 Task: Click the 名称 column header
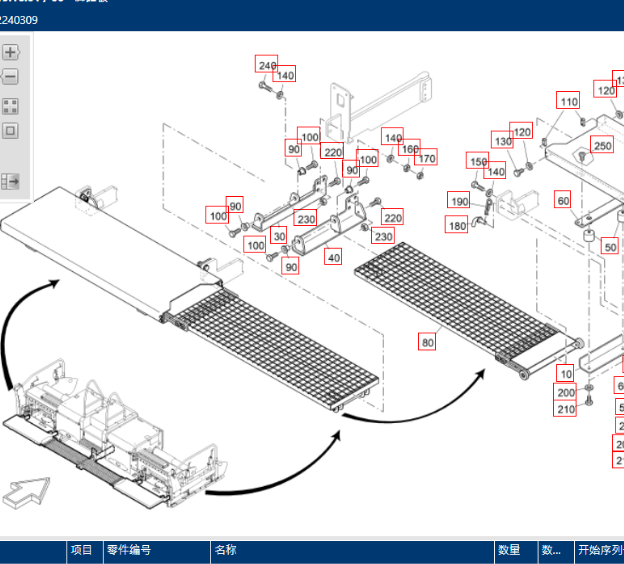click(225, 550)
